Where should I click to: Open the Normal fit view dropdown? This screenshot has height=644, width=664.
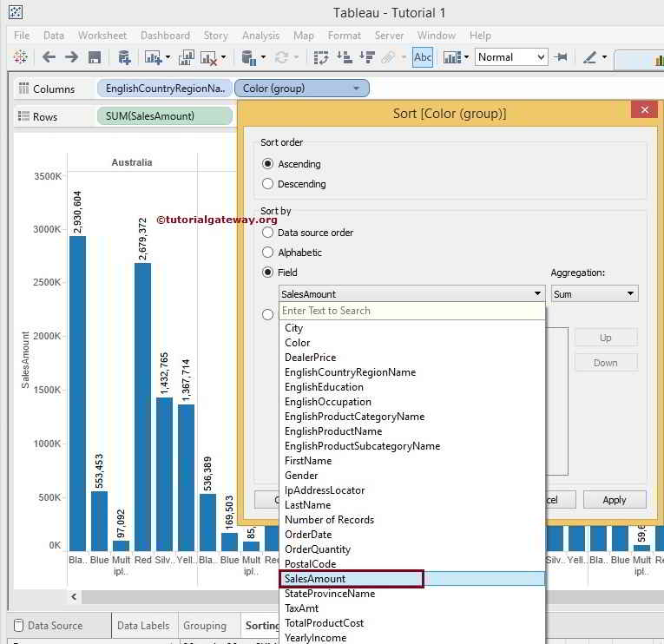[511, 57]
